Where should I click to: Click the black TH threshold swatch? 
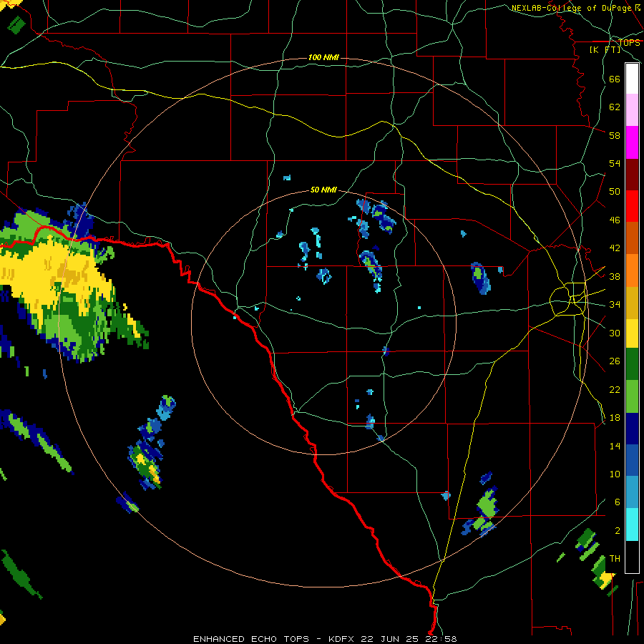(x=632, y=557)
